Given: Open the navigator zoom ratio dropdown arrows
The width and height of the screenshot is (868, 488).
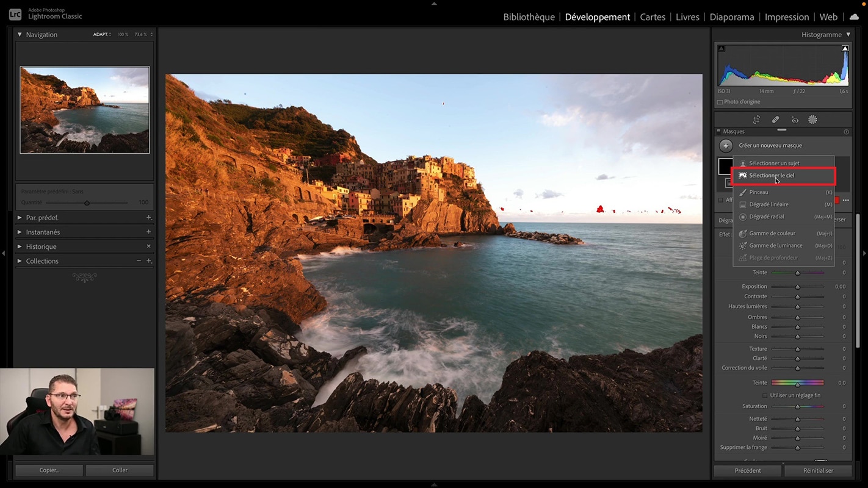Looking at the screenshot, I should [x=151, y=35].
